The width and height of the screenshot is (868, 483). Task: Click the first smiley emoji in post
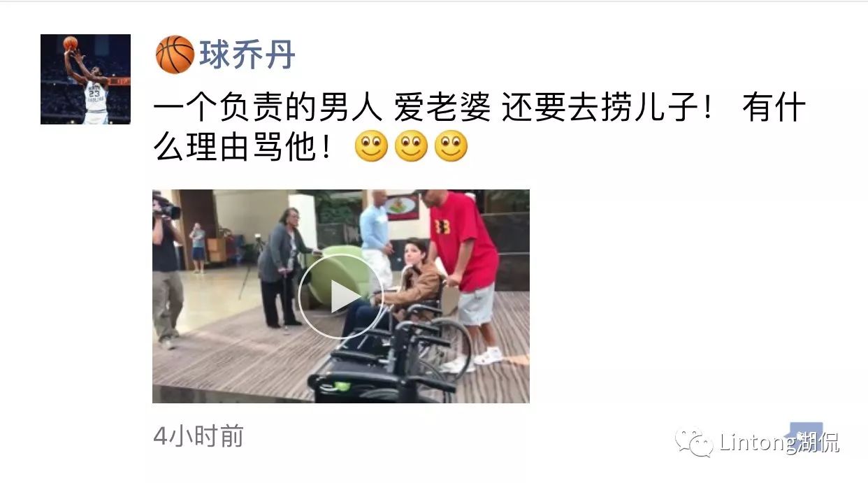click(x=371, y=147)
